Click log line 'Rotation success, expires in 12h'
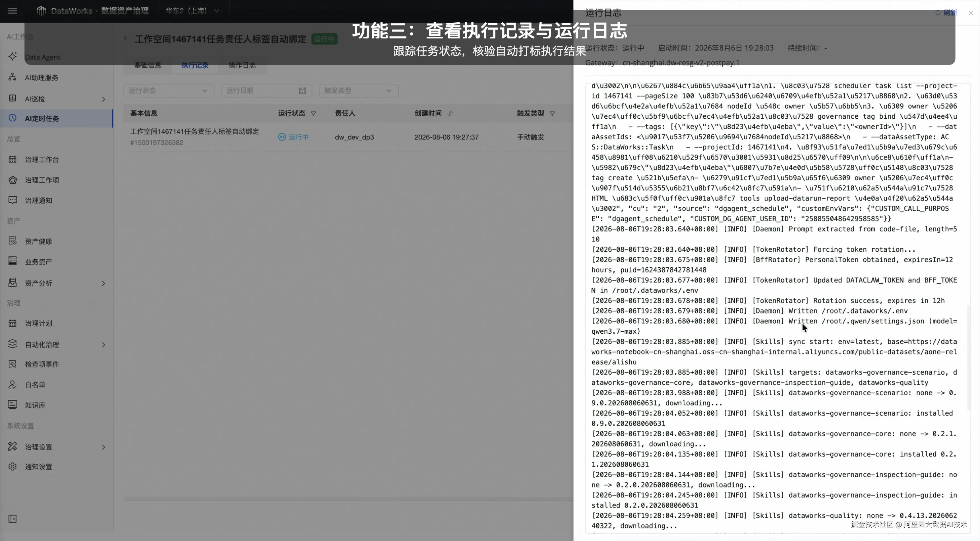The image size is (980, 541). pos(768,301)
